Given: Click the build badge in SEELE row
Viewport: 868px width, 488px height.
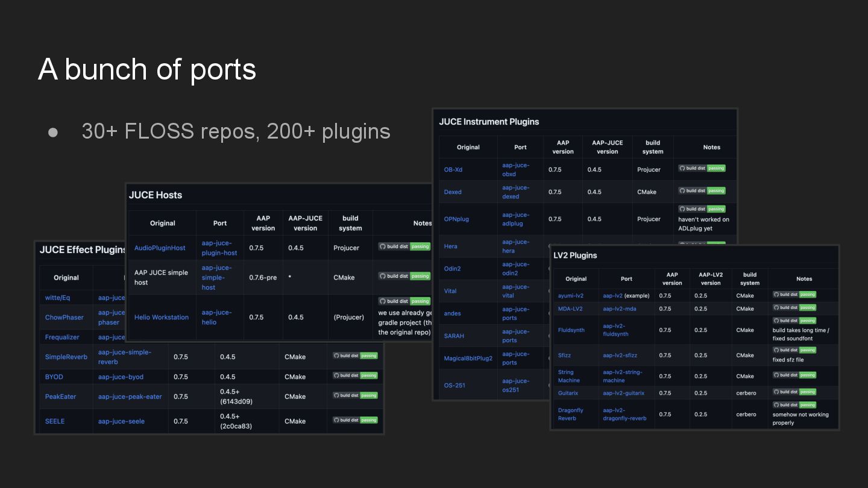Looking at the screenshot, I should pyautogui.click(x=356, y=420).
